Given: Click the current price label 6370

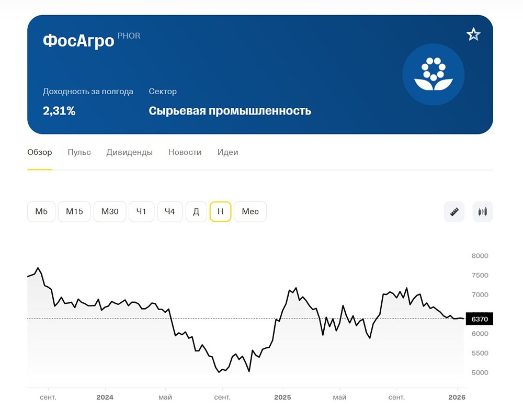Looking at the screenshot, I should click(479, 319).
